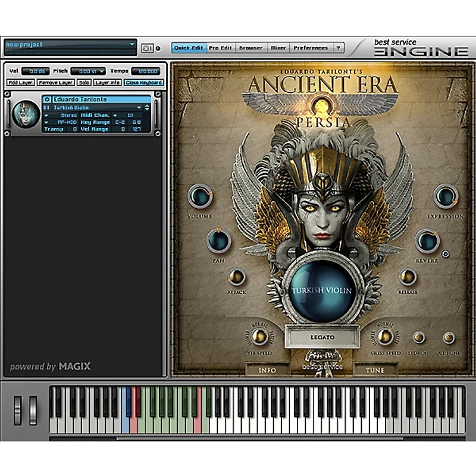
Task: Click the Pan knob
Action: [x=218, y=241]
